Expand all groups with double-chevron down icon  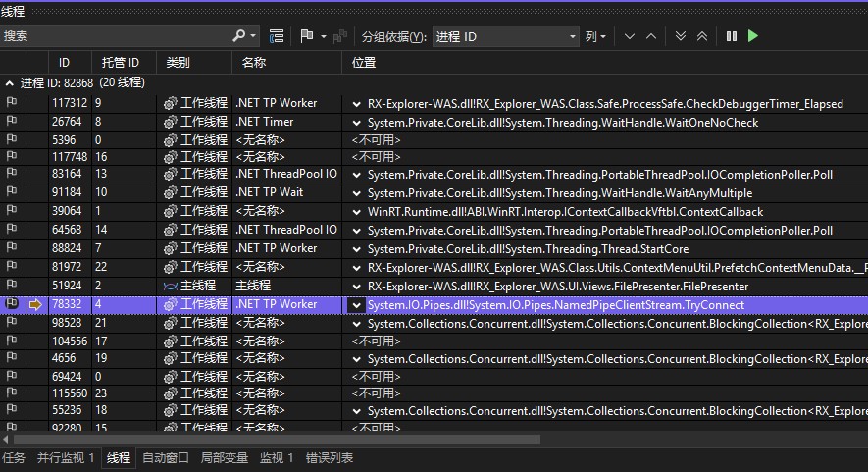tap(681, 36)
